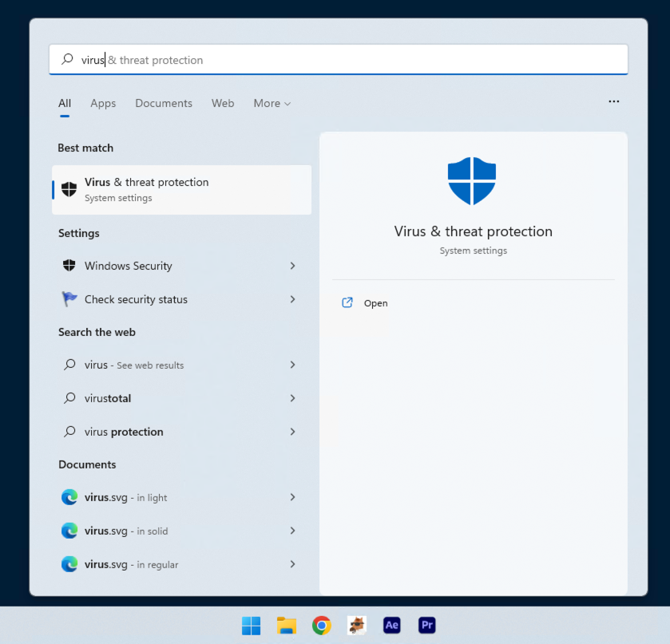Expand the virus protection suggestion chevron

pos(293,432)
